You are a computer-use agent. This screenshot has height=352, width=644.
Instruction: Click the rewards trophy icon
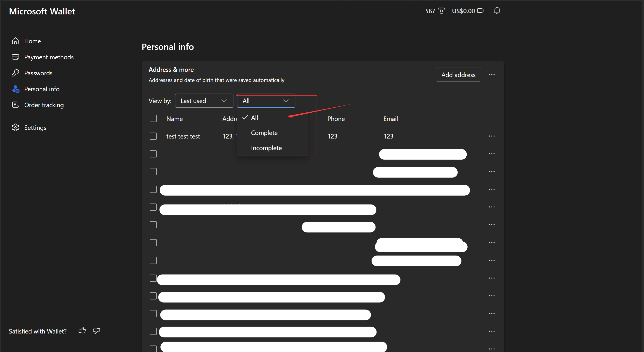click(441, 11)
